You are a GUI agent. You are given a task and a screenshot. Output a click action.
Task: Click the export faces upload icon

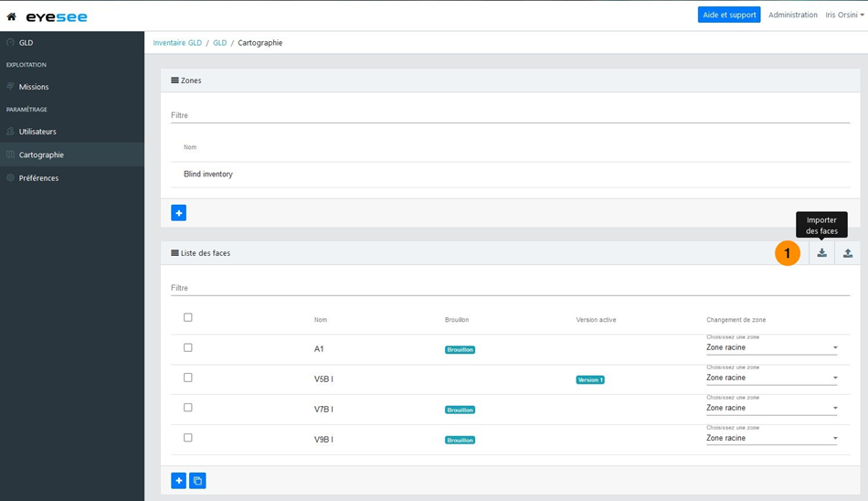tap(847, 253)
